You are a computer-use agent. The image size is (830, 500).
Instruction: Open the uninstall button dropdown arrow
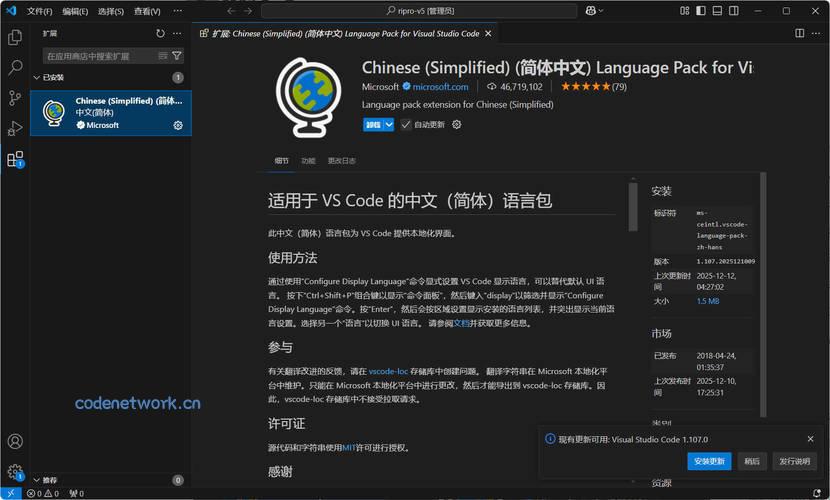pyautogui.click(x=389, y=125)
